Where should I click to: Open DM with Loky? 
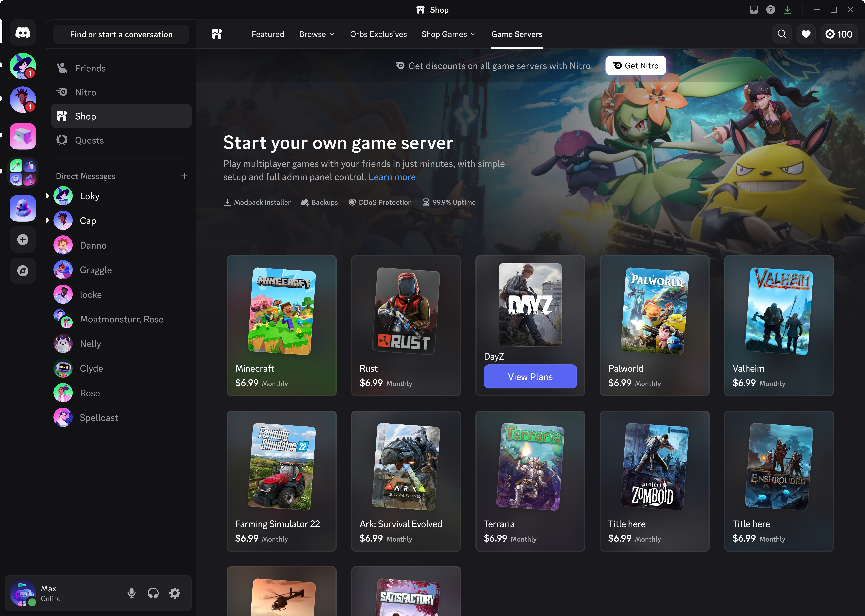[121, 196]
